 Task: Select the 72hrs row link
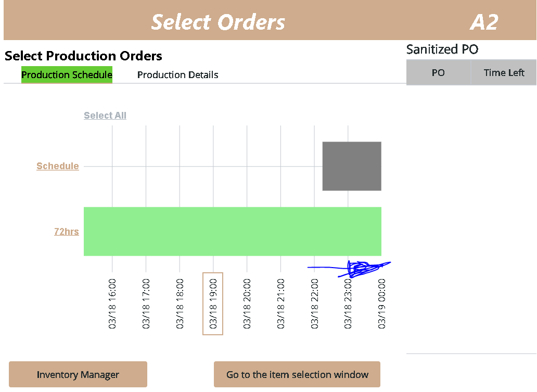[x=67, y=232]
